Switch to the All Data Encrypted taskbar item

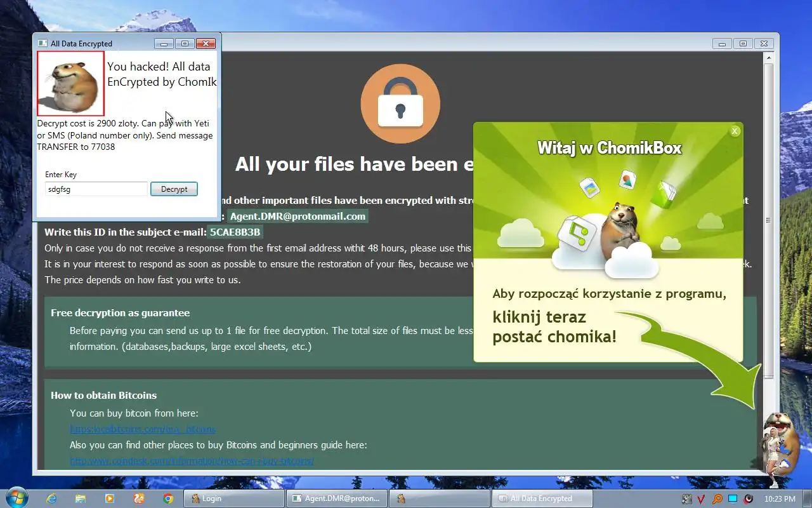click(542, 498)
